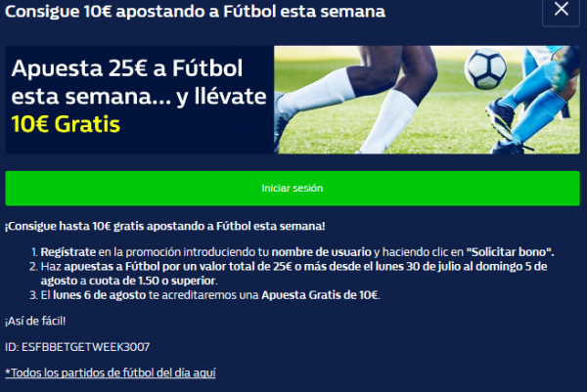Click the nombre de usuario bold text
This screenshot has height=392, width=587.
coord(321,252)
